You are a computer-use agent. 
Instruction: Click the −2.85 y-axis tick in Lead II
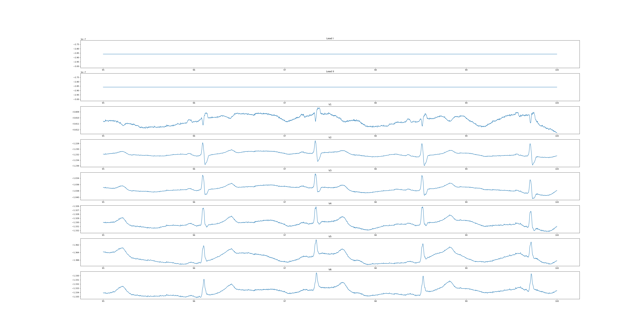tap(76, 86)
